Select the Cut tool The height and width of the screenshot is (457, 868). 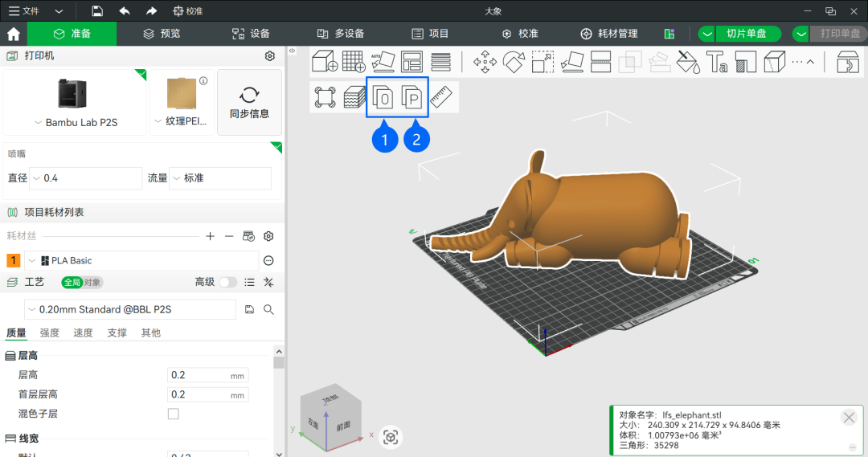(x=600, y=61)
